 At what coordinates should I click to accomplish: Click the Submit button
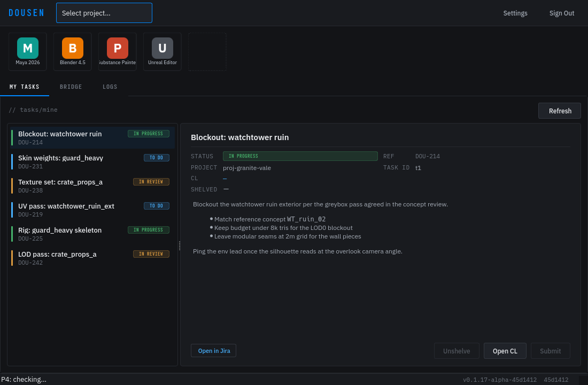(x=550, y=351)
